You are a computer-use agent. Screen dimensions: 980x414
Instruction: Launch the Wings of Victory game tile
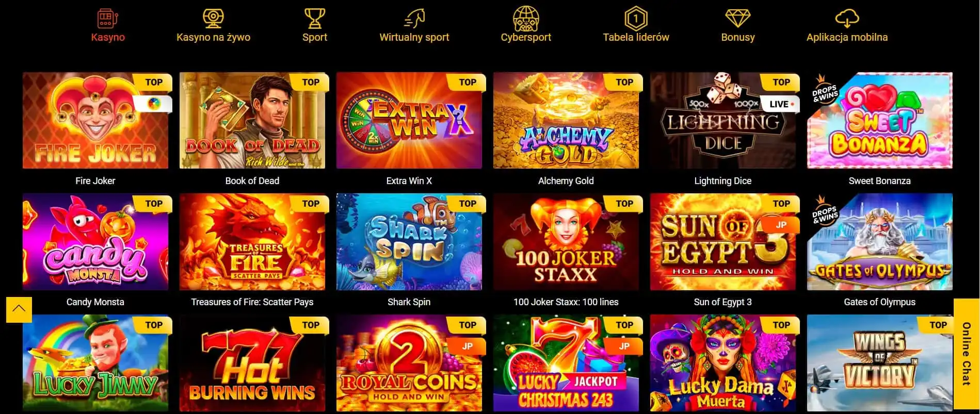click(x=880, y=363)
